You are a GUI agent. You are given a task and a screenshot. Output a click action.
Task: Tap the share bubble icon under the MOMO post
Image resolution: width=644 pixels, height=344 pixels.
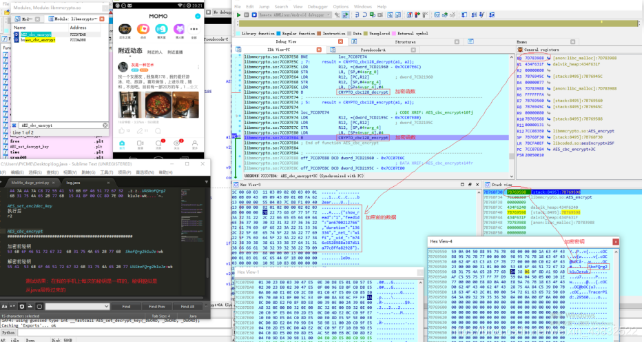click(158, 131)
